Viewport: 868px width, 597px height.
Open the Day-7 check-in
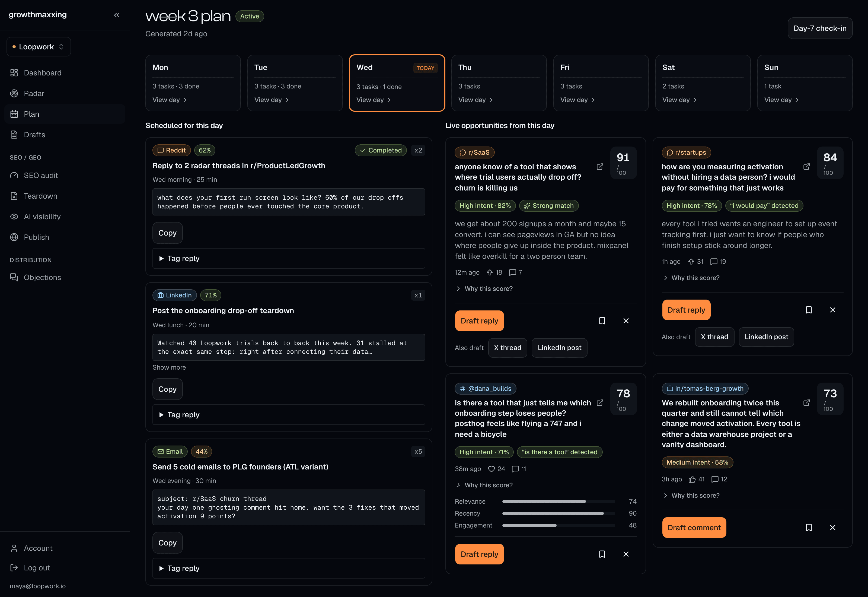pos(820,28)
